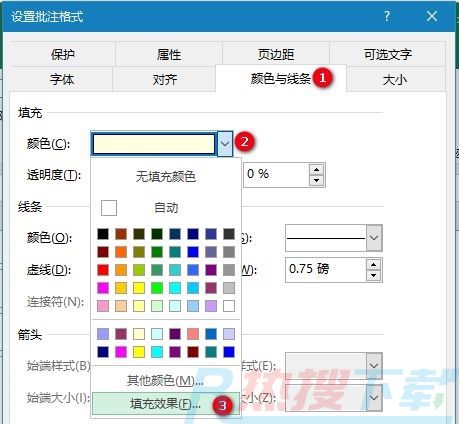Open 其他颜色(M)... option
Viewport: 459px width, 424px height.
tap(166, 380)
